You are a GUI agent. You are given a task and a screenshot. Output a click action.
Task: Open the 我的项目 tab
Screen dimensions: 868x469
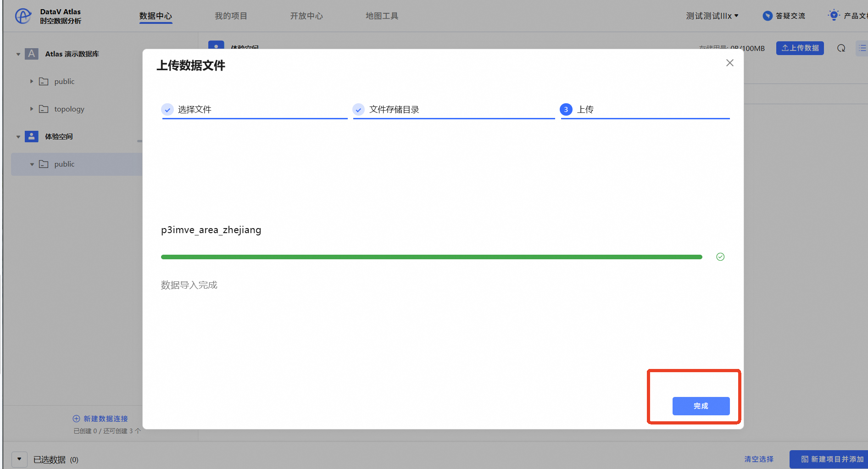[231, 16]
